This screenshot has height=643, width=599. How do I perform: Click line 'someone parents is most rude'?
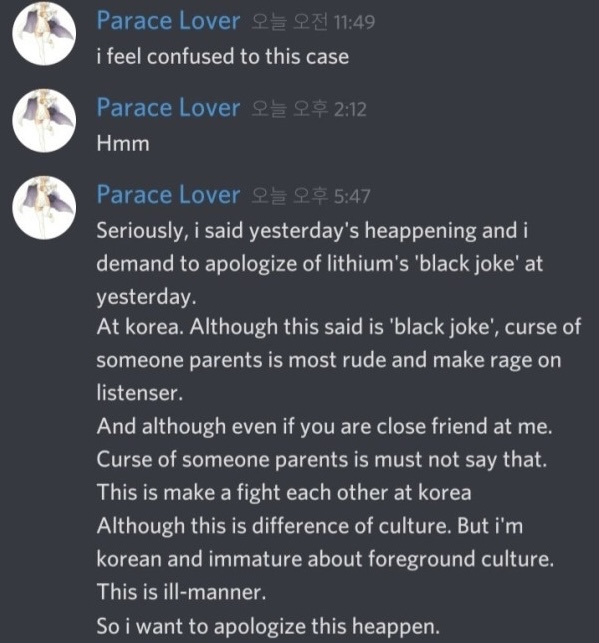point(329,360)
